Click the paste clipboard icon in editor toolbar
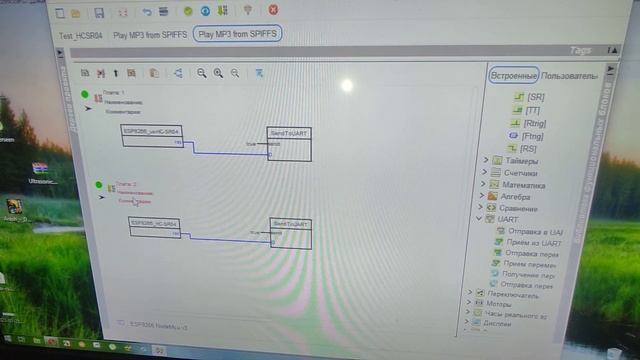This screenshot has width=640, height=360. [154, 73]
